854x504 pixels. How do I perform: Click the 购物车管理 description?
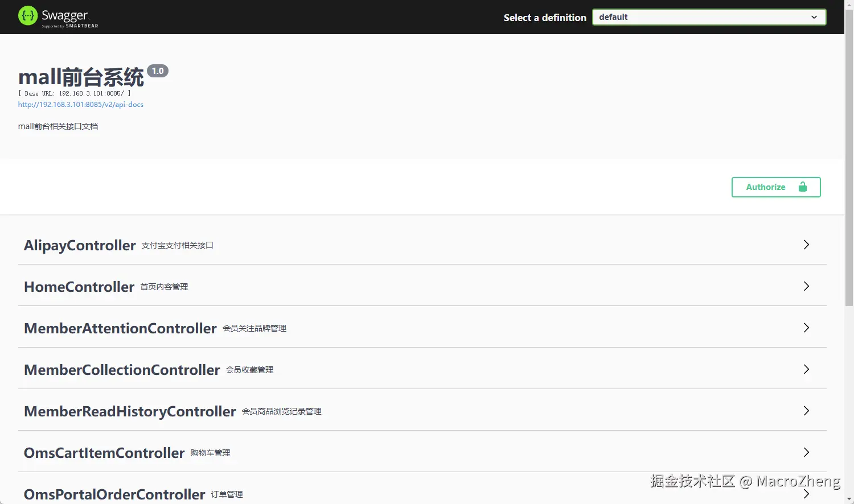click(211, 453)
